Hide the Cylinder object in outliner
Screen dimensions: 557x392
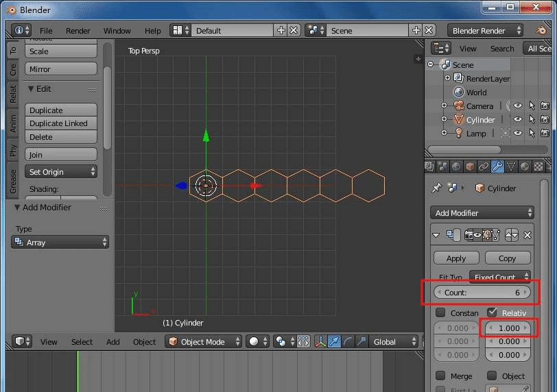[518, 120]
